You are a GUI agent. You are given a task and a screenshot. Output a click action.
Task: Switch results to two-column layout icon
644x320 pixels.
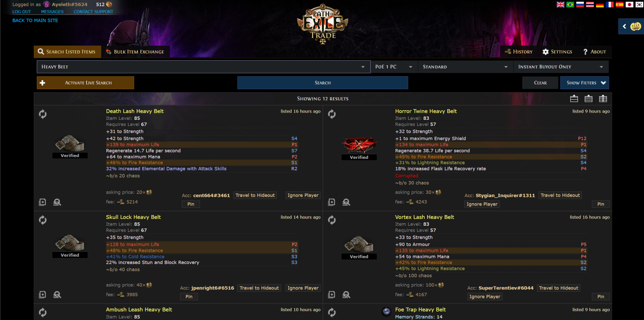(588, 99)
